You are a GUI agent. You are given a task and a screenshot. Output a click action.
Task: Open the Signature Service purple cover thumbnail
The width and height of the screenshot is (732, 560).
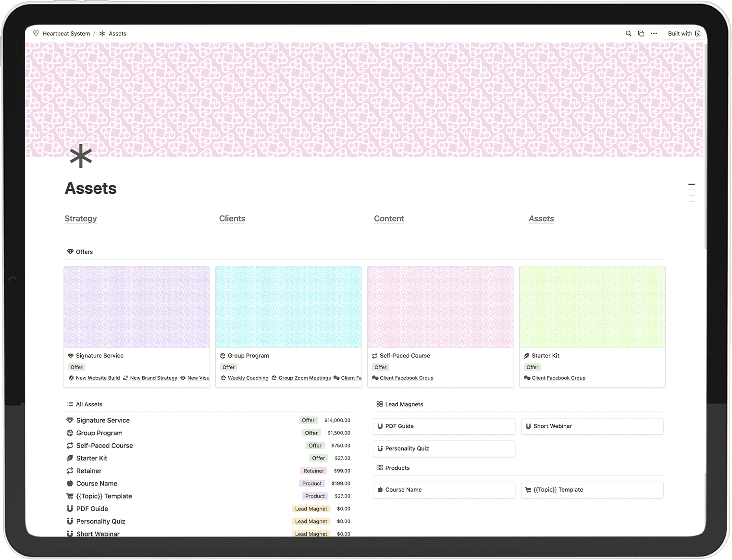[x=136, y=307]
